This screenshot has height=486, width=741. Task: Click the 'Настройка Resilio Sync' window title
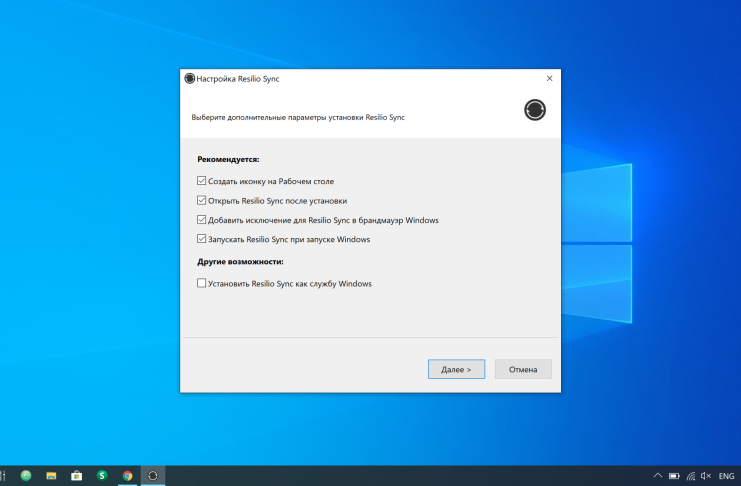(238, 79)
